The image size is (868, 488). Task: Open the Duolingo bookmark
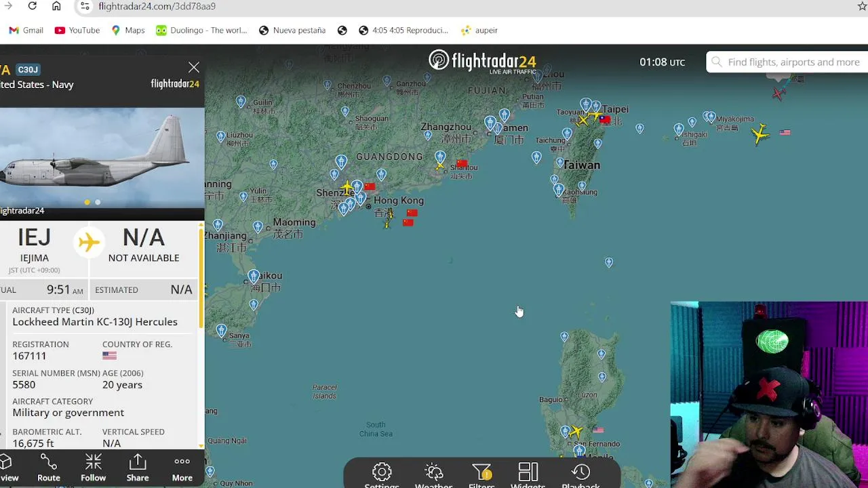tap(201, 30)
